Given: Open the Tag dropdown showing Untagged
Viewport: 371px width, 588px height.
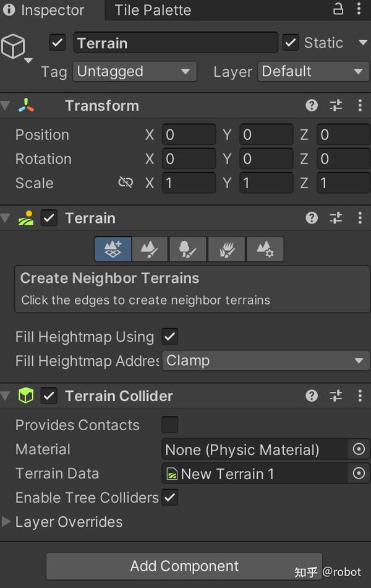Looking at the screenshot, I should (x=134, y=72).
